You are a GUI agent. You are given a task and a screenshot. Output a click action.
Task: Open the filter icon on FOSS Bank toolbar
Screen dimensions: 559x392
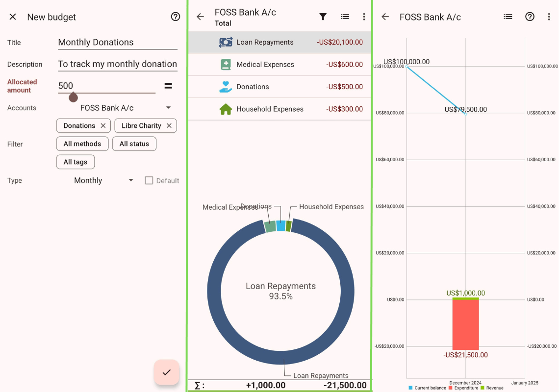[323, 16]
